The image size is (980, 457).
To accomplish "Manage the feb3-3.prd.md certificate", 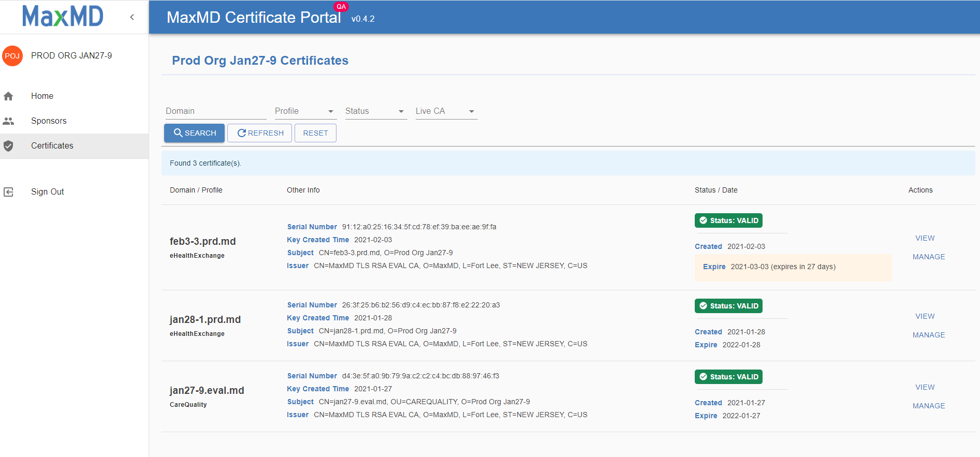I will 929,257.
